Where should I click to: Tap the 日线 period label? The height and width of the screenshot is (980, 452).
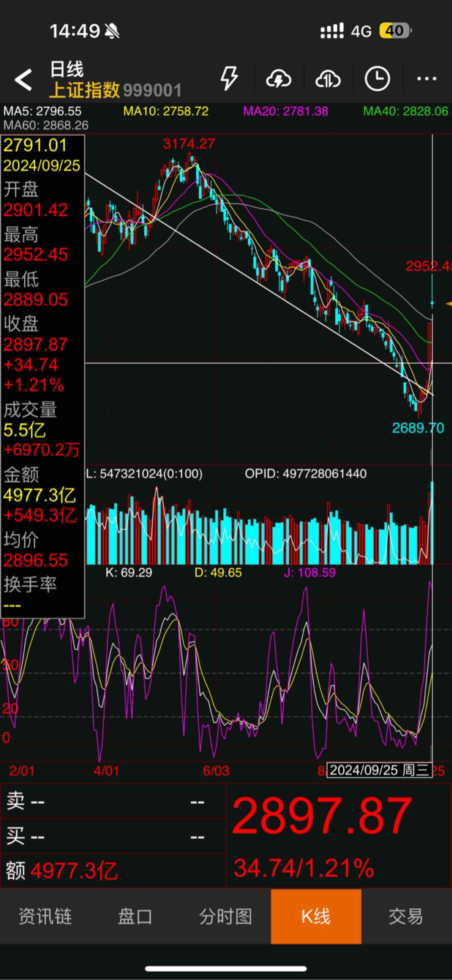pos(67,69)
